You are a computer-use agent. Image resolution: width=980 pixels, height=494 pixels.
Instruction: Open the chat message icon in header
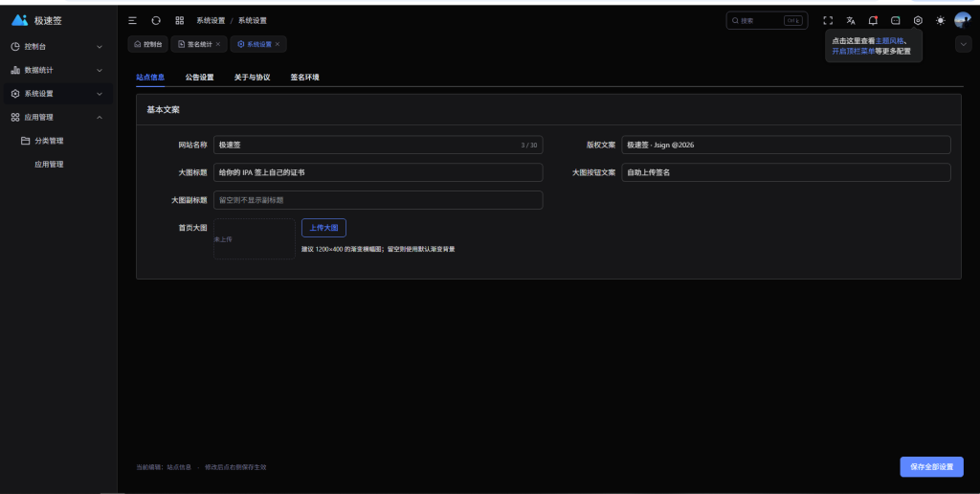(896, 21)
